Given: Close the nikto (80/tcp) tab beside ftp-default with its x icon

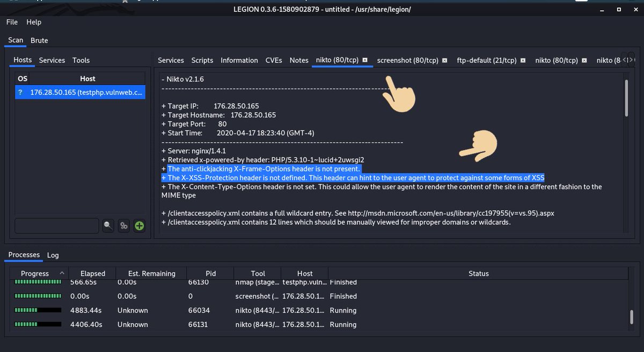Looking at the screenshot, I should tap(584, 60).
